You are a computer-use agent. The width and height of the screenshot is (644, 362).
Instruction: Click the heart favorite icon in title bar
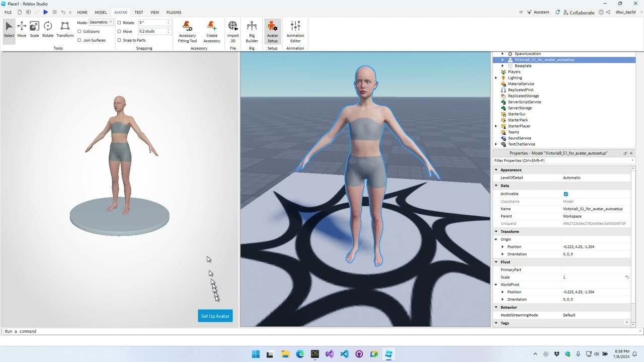pyautogui.click(x=521, y=12)
